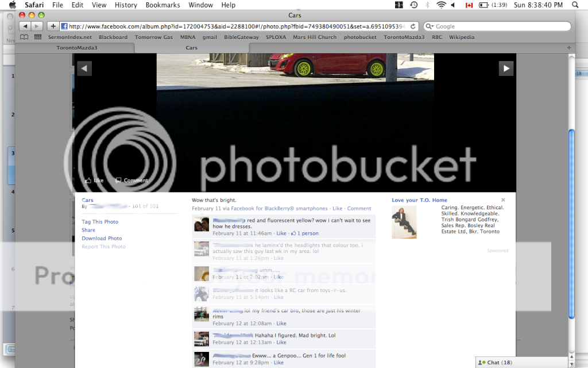Open the photobucket bookmark
This screenshot has width=588, height=368.
(360, 37)
